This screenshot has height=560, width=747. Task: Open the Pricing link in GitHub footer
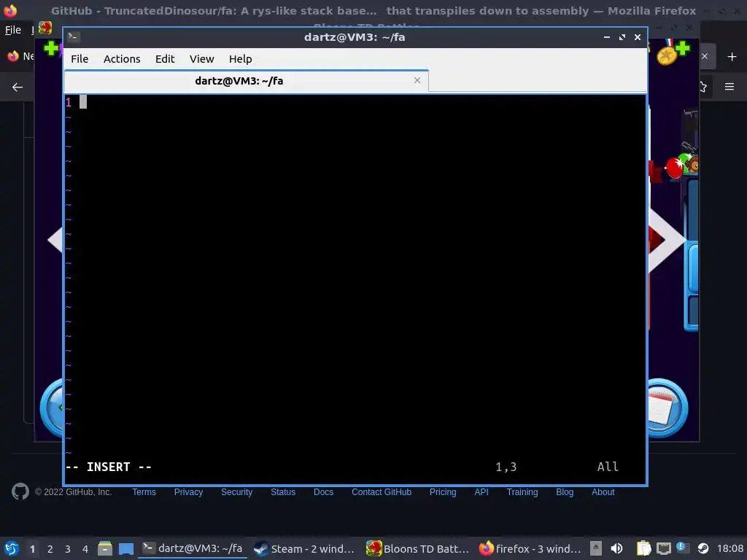click(443, 492)
